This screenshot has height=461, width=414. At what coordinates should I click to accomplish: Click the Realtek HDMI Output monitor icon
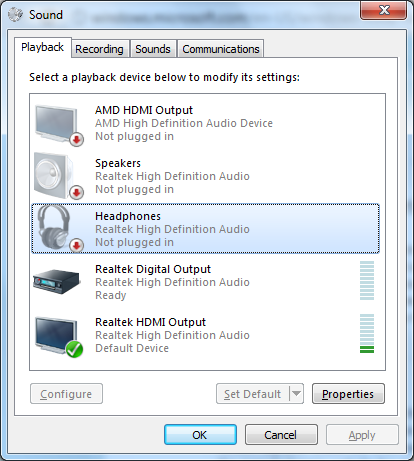(x=59, y=337)
